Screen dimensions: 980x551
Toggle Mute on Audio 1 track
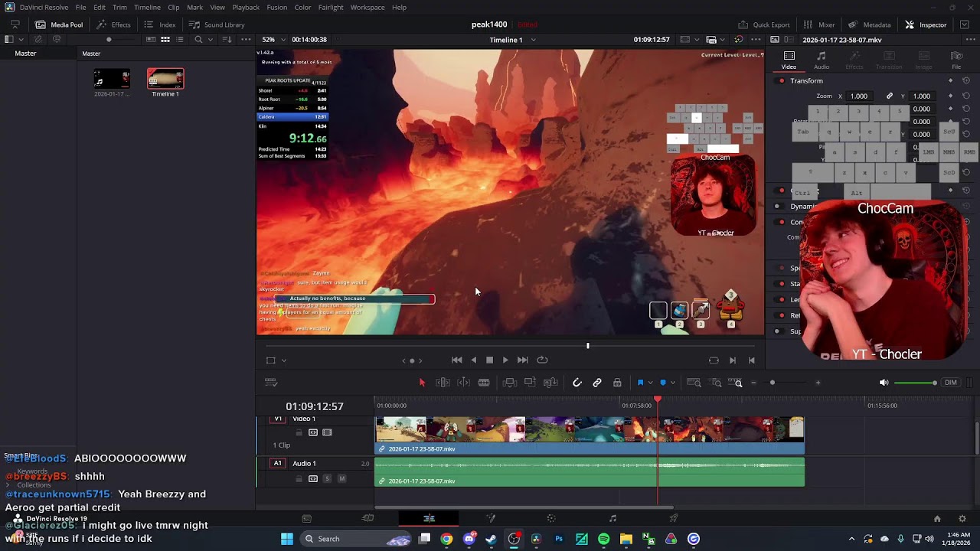pyautogui.click(x=341, y=479)
